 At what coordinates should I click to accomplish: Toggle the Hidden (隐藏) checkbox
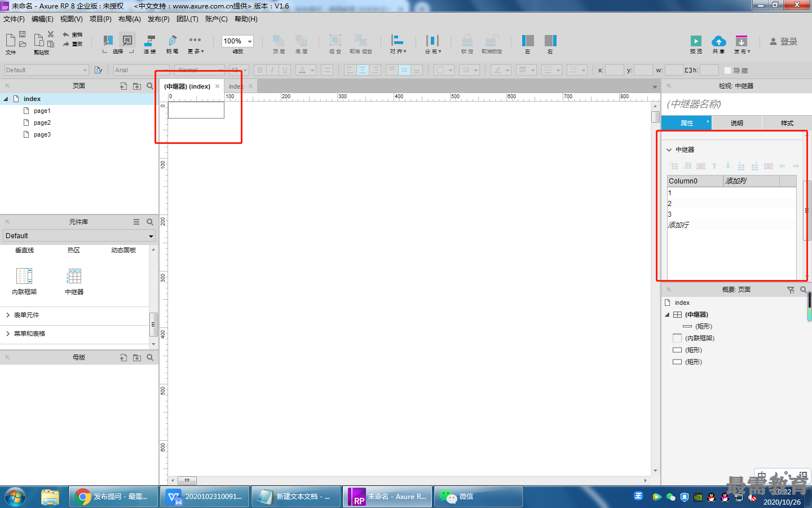coord(727,71)
